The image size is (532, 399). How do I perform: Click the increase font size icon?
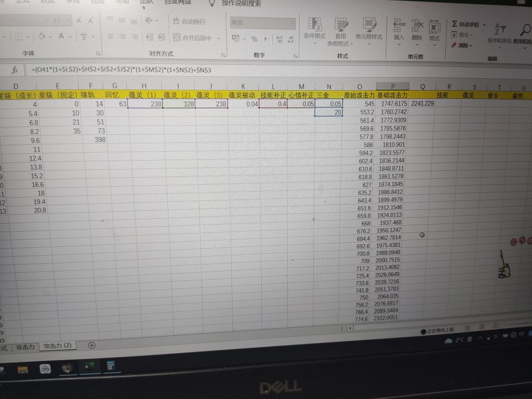pos(79,21)
